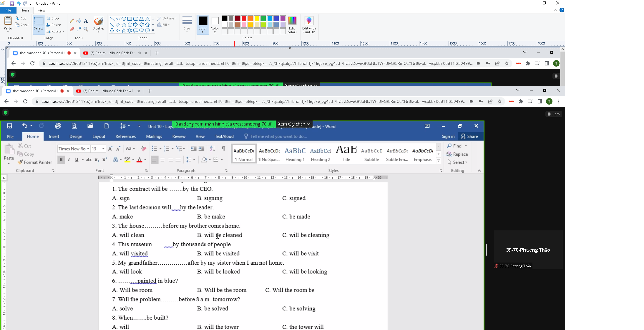644x330 pixels.
Task: Toggle Underline formatting in Word
Action: tap(77, 159)
